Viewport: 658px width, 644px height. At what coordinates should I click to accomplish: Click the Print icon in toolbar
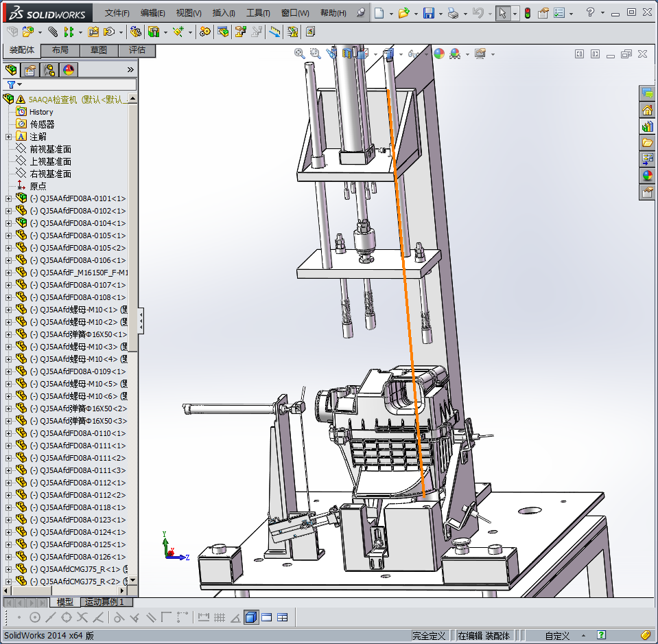[x=452, y=13]
